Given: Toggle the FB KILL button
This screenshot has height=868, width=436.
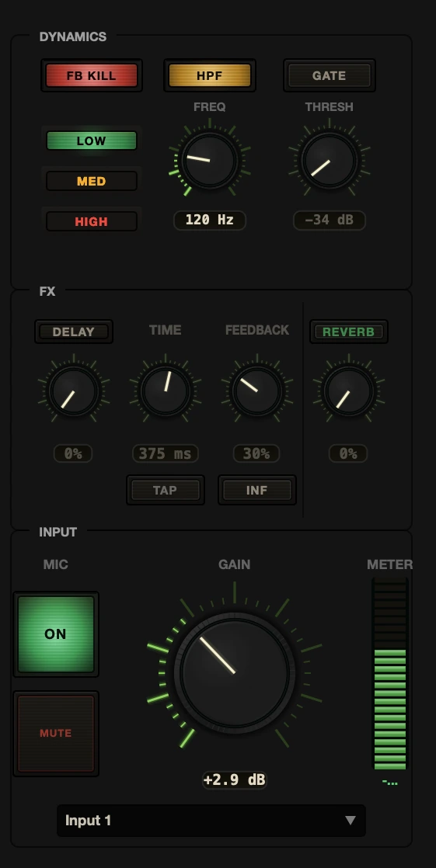Looking at the screenshot, I should coord(92,75).
